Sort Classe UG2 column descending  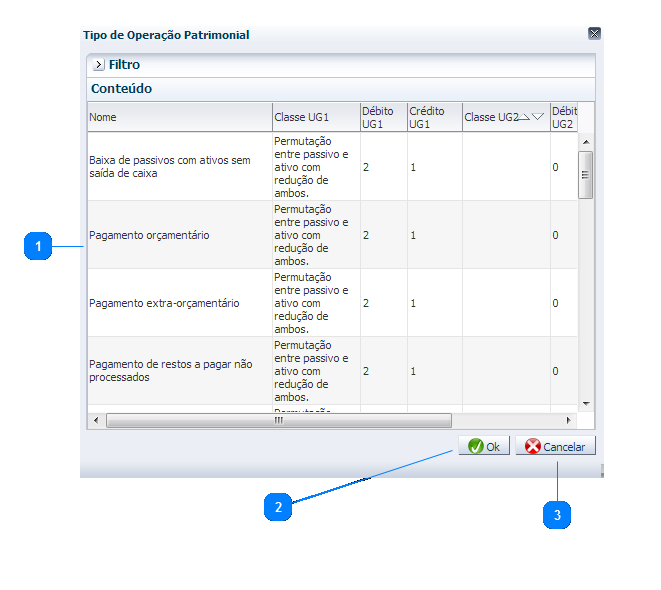[x=538, y=117]
